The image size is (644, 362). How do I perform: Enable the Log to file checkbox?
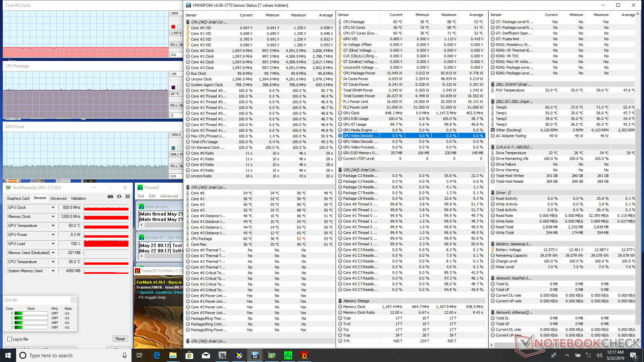click(10, 339)
